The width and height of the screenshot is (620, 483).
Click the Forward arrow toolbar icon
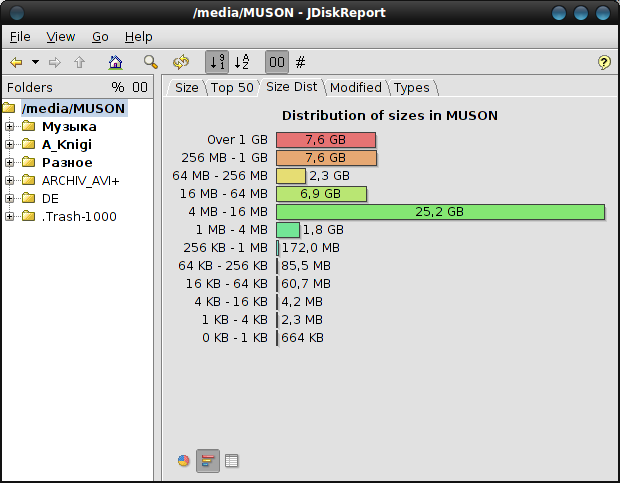click(x=55, y=62)
